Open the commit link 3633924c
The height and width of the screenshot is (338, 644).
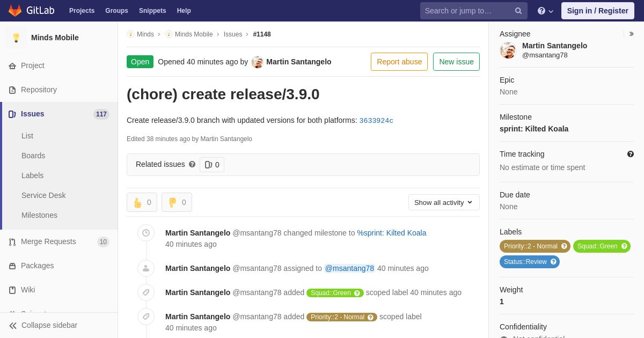[x=376, y=121]
